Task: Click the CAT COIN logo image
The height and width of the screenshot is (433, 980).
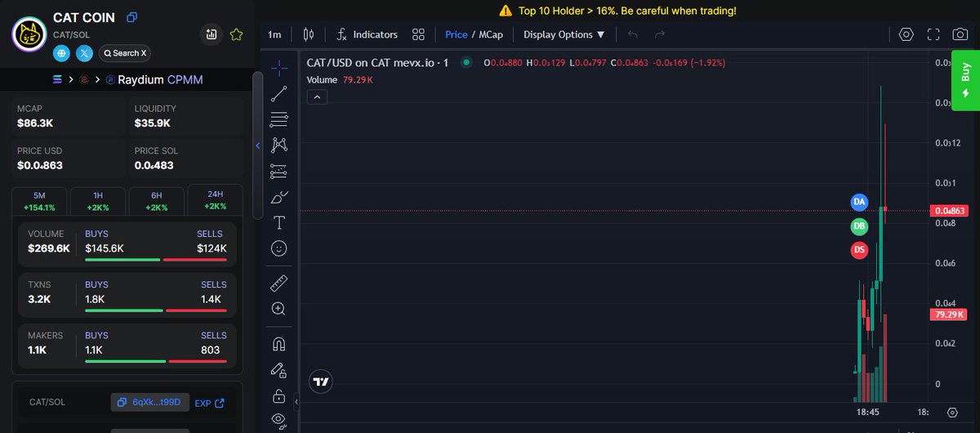Action: click(x=29, y=34)
